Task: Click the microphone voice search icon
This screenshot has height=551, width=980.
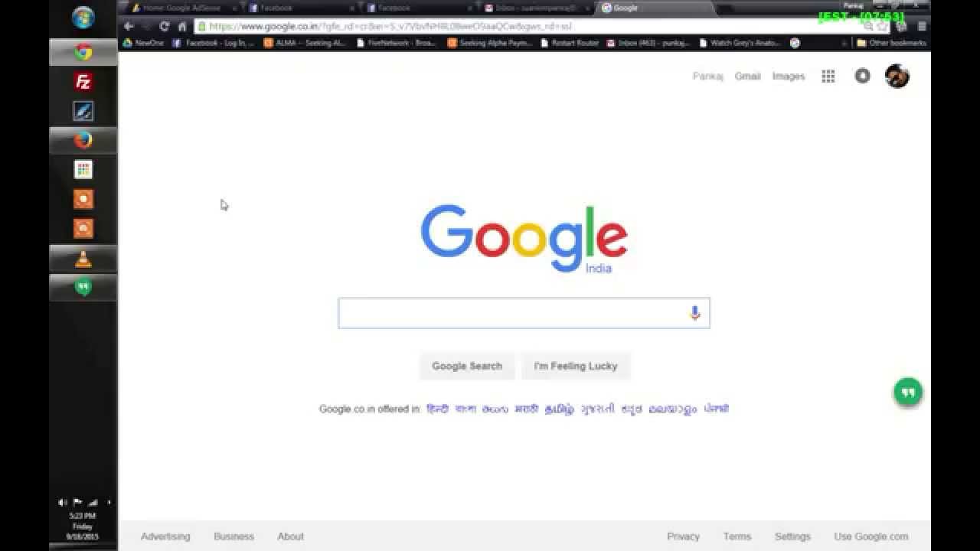Action: (x=695, y=313)
